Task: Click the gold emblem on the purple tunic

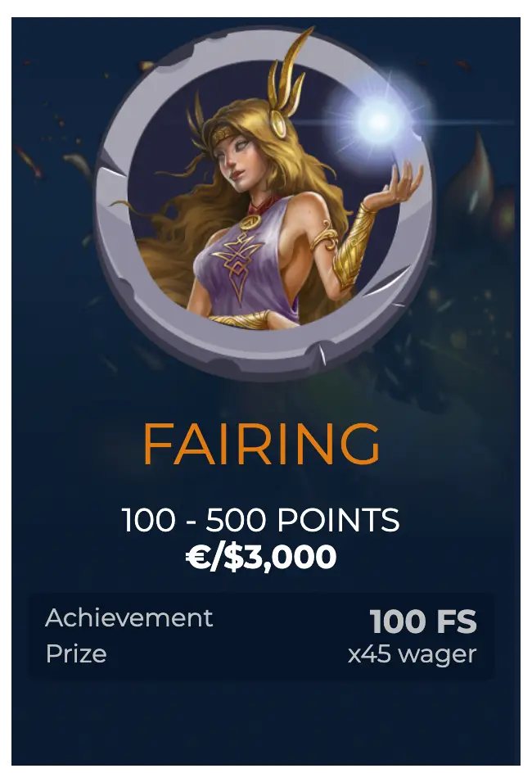Action: click(x=237, y=260)
